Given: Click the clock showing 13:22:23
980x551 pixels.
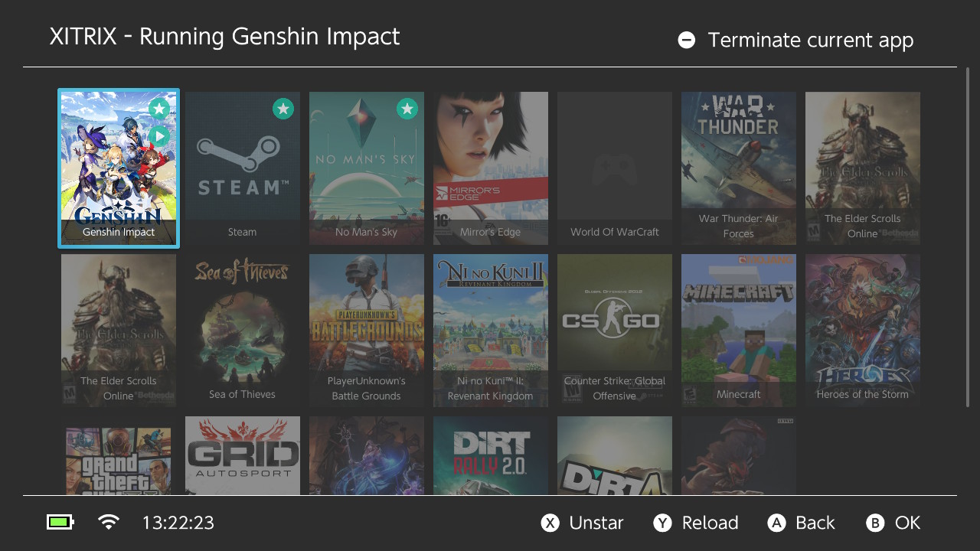Looking at the screenshot, I should pos(178,523).
